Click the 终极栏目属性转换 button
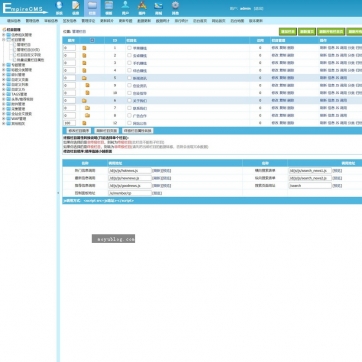This screenshot has width=362, height=362. point(138,131)
